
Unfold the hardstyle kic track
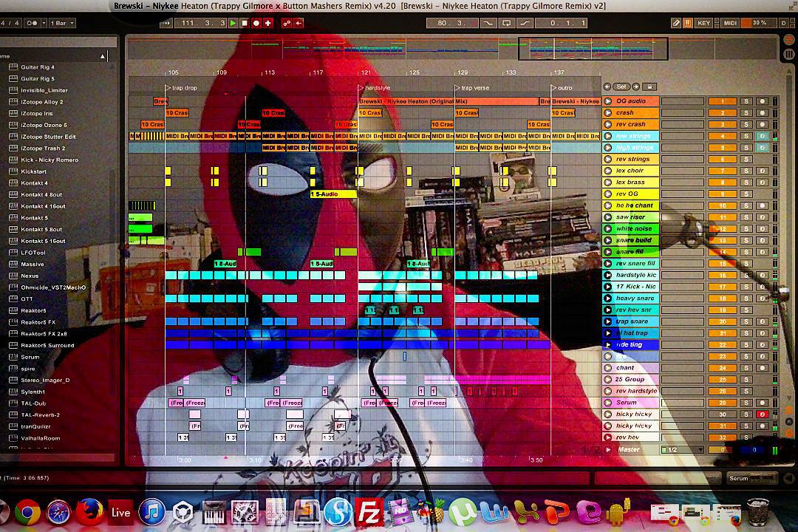coord(607,275)
